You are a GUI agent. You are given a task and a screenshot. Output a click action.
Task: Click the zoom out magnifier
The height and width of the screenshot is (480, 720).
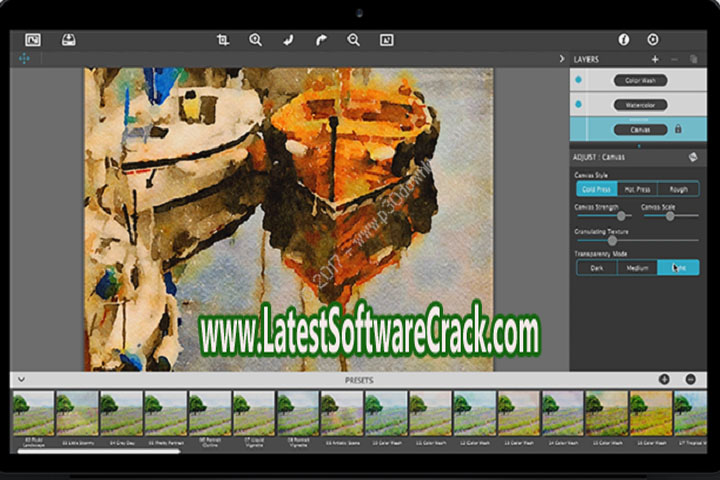[x=353, y=40]
